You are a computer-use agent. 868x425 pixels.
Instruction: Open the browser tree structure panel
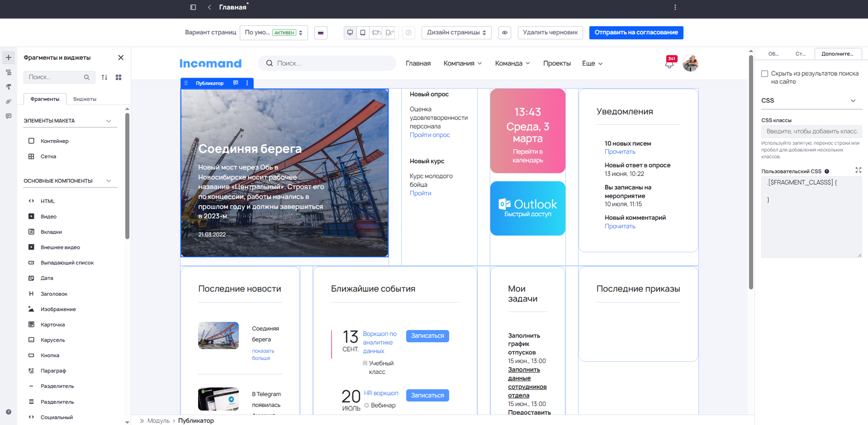tap(9, 72)
